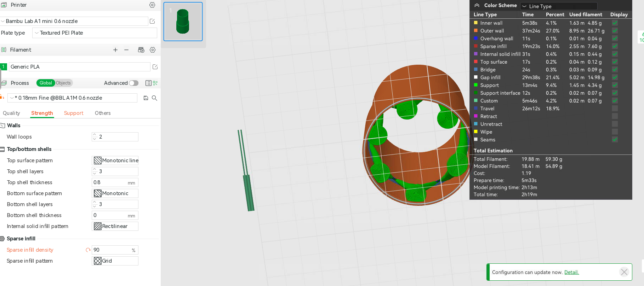
Task: Click edit icon beside printer preset
Action: (153, 21)
